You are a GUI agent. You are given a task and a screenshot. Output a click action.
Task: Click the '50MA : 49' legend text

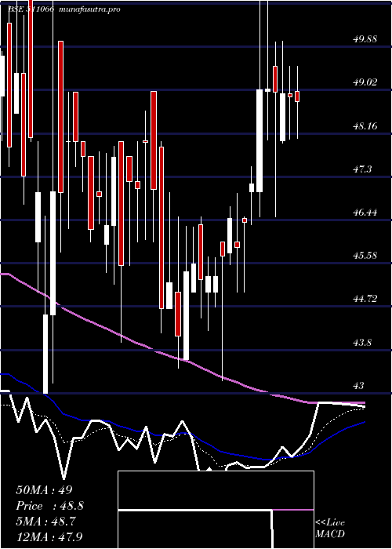44,490
